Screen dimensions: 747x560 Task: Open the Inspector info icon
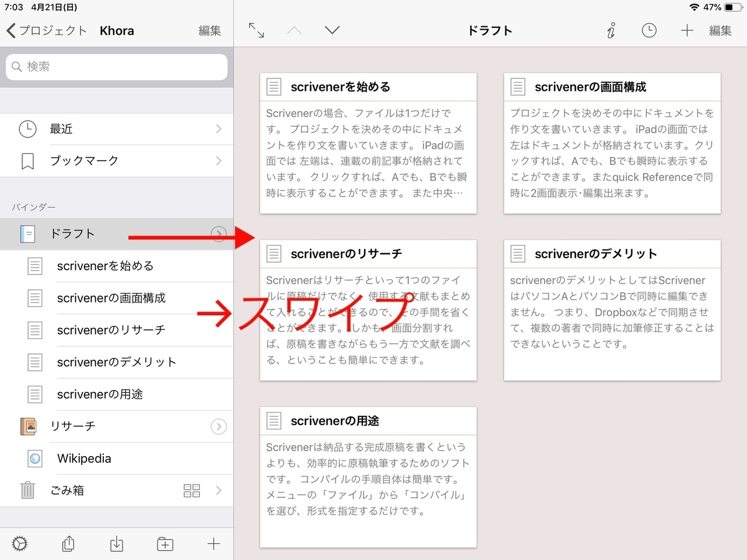(x=611, y=30)
